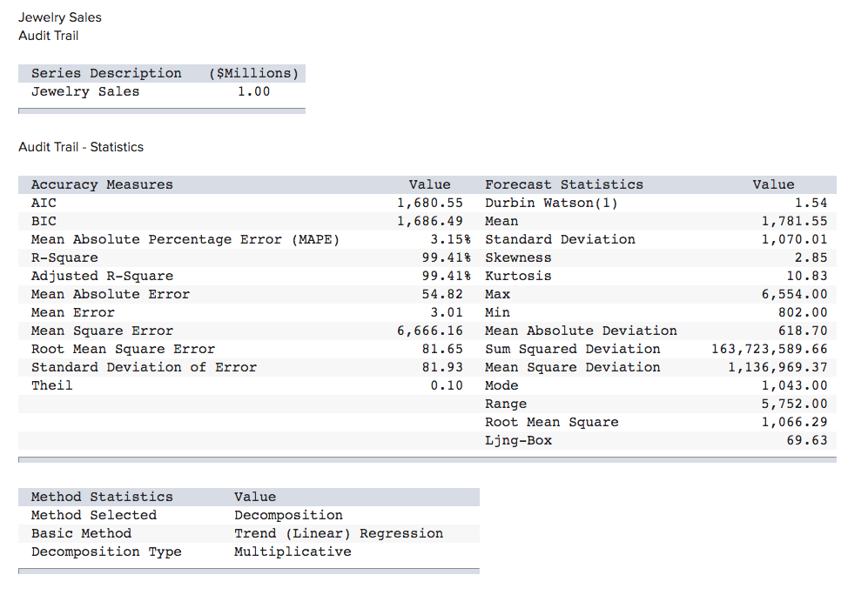Click the 'Skewness' label

(518, 257)
